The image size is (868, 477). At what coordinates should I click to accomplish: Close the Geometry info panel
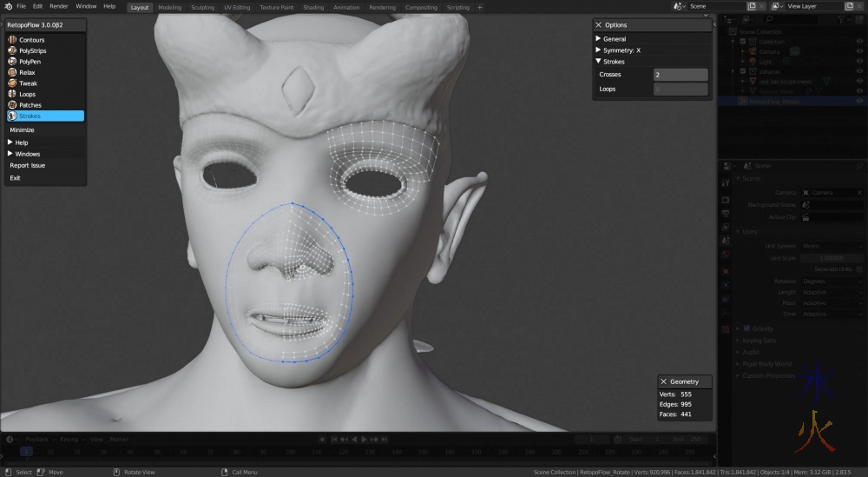664,381
